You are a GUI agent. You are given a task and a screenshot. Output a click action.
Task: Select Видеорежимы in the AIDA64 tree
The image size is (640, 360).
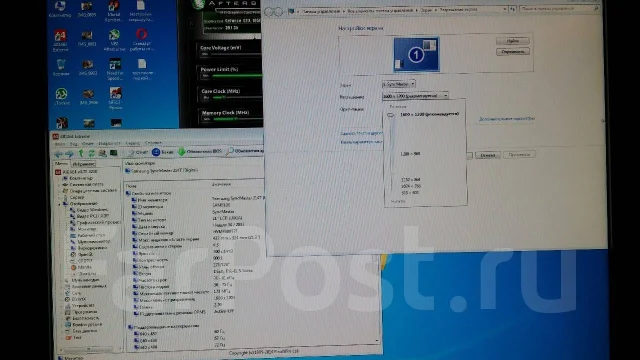89,248
